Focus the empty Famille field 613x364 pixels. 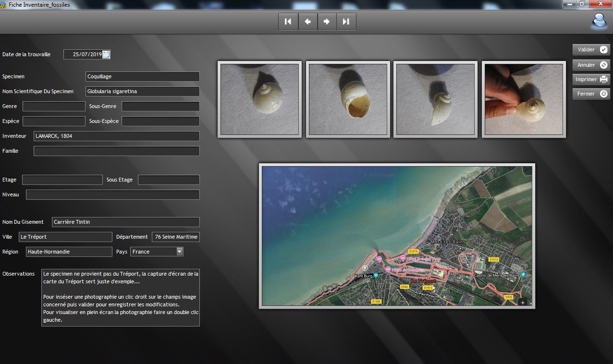pyautogui.click(x=116, y=151)
